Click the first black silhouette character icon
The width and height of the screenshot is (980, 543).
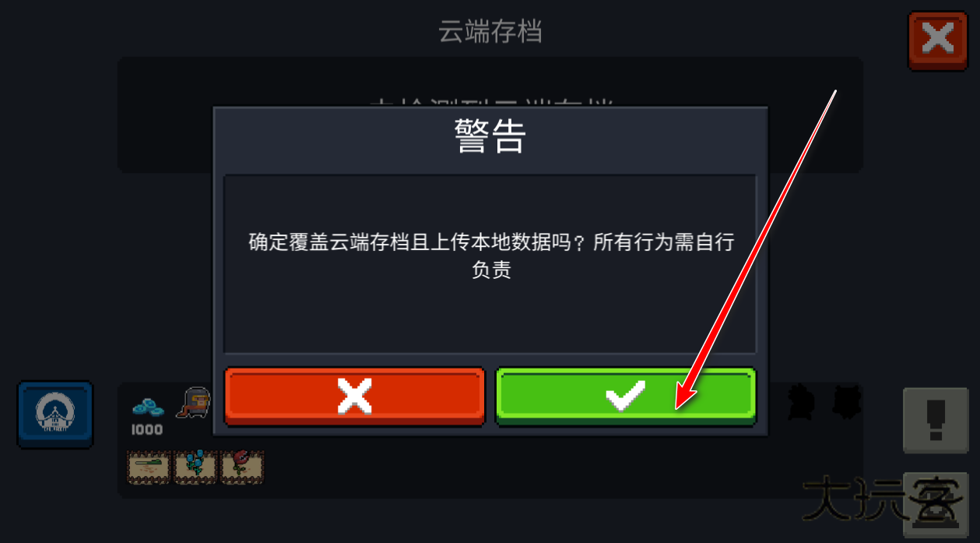click(x=799, y=401)
